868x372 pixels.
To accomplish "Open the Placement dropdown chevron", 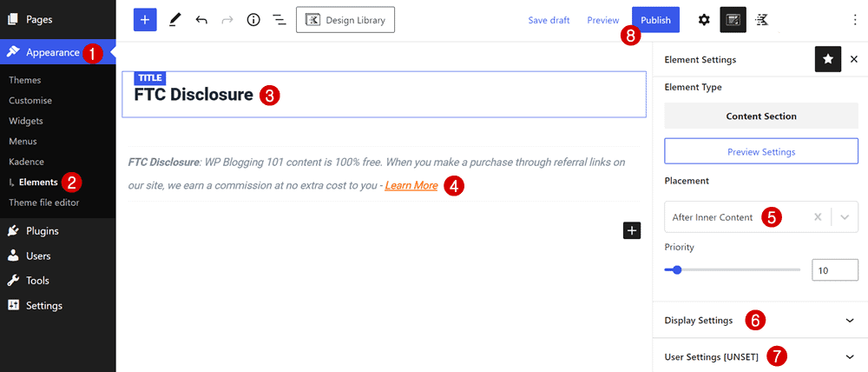I will 845,217.
